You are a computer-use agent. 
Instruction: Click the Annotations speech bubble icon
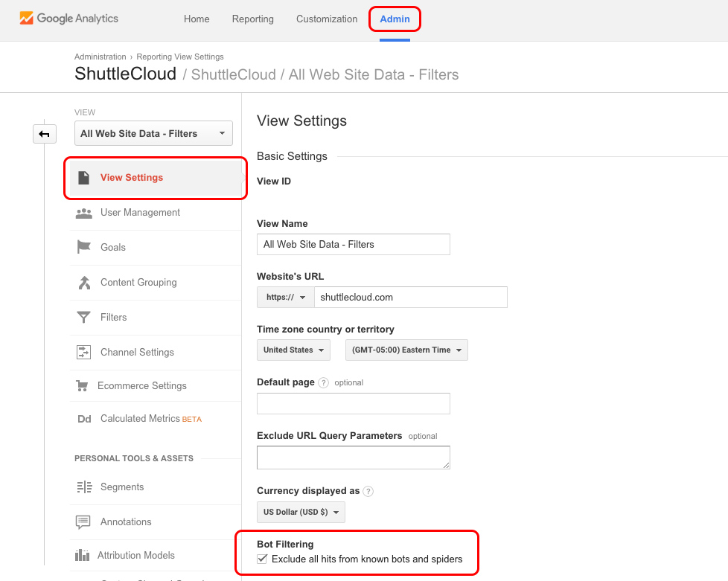point(83,522)
